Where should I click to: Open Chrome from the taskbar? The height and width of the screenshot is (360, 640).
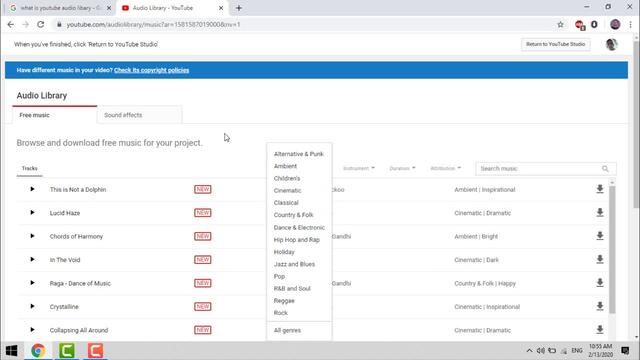[x=38, y=351]
